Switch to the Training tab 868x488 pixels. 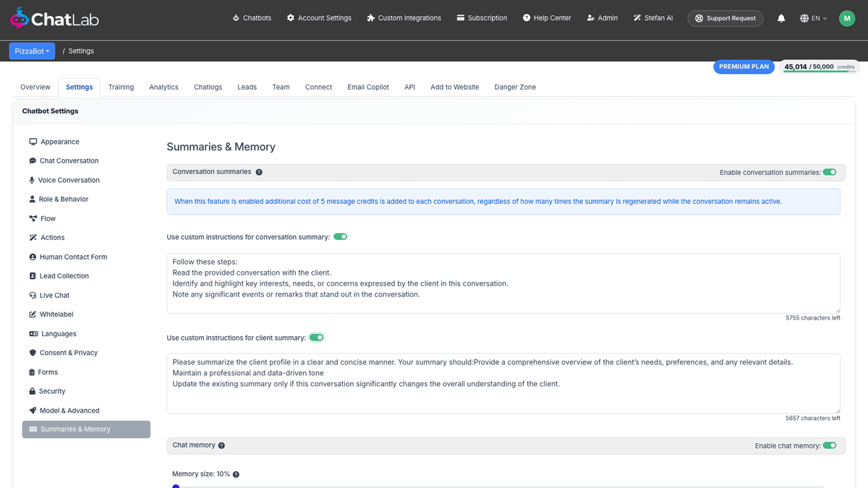coord(121,87)
